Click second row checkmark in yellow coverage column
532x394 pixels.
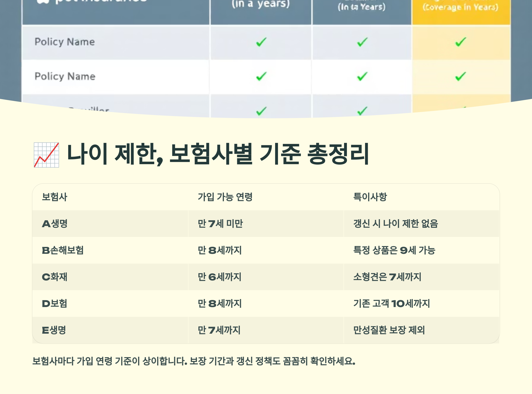(460, 76)
